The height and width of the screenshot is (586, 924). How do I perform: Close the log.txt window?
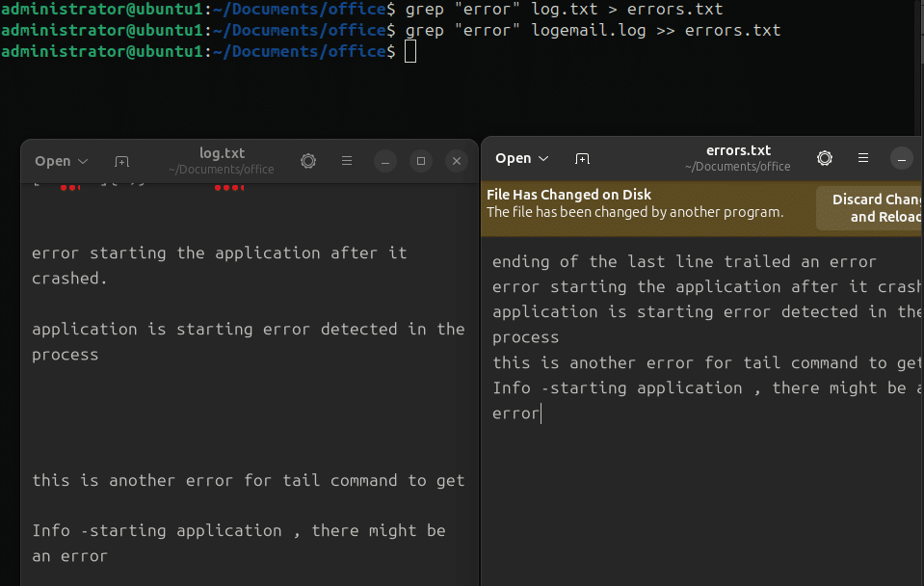pyautogui.click(x=457, y=161)
